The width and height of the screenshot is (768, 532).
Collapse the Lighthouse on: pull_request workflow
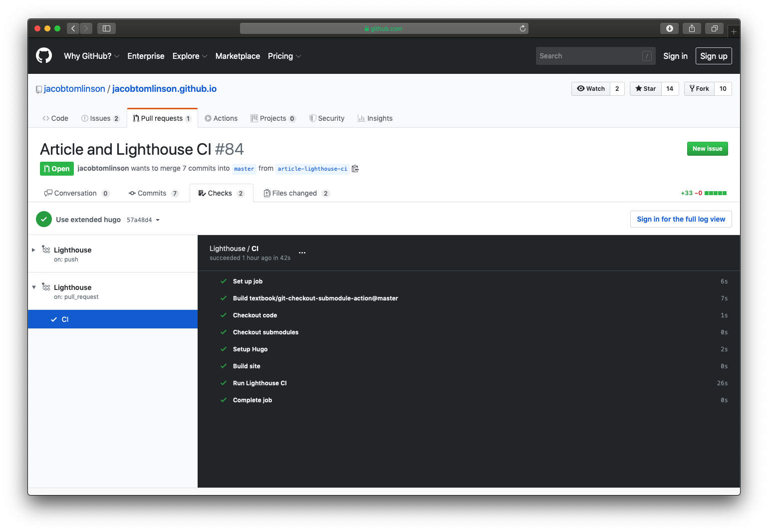(33, 287)
